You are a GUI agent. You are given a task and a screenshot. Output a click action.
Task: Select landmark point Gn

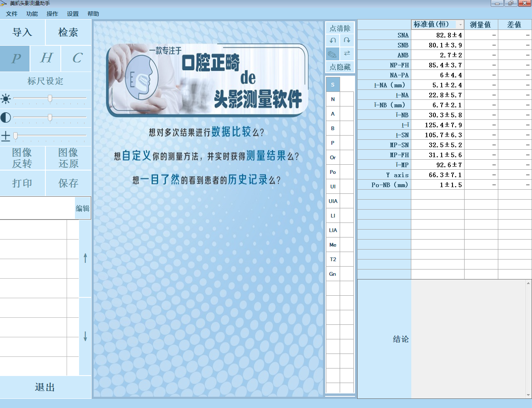tap(333, 274)
